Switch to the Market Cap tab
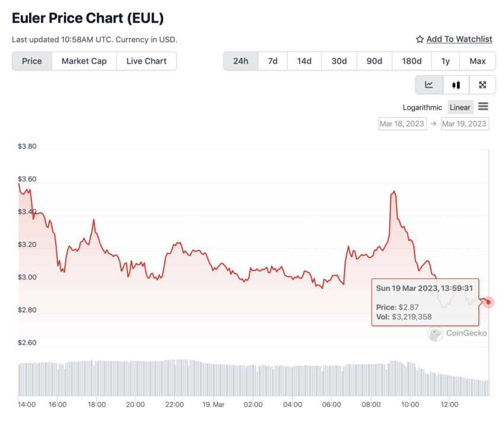Image resolution: width=504 pixels, height=423 pixels. pyautogui.click(x=84, y=61)
